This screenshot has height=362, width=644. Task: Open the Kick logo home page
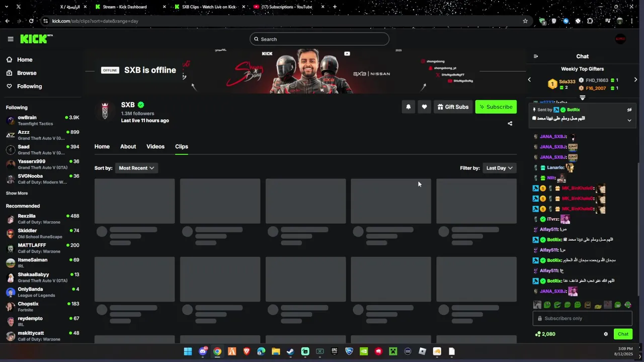click(x=36, y=39)
